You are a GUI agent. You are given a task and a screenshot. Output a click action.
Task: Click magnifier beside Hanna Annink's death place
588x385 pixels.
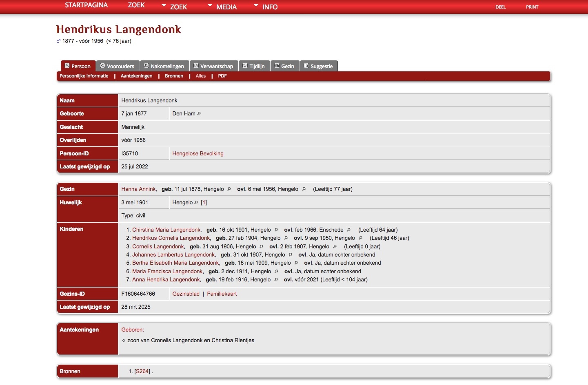pyautogui.click(x=304, y=189)
